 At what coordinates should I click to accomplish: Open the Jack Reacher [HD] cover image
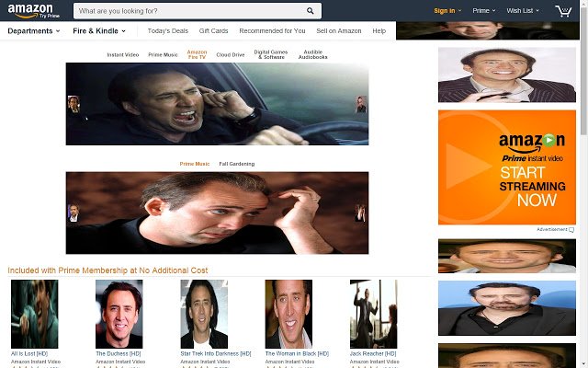(x=374, y=314)
